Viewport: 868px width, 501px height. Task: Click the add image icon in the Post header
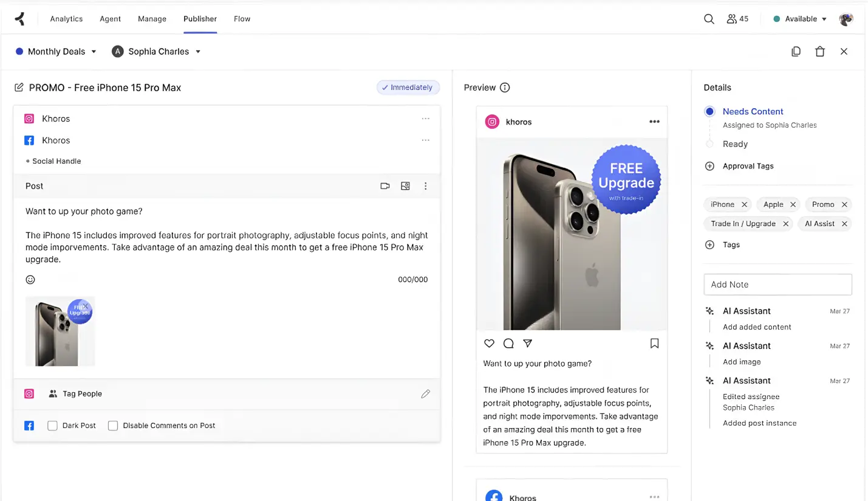(x=405, y=186)
